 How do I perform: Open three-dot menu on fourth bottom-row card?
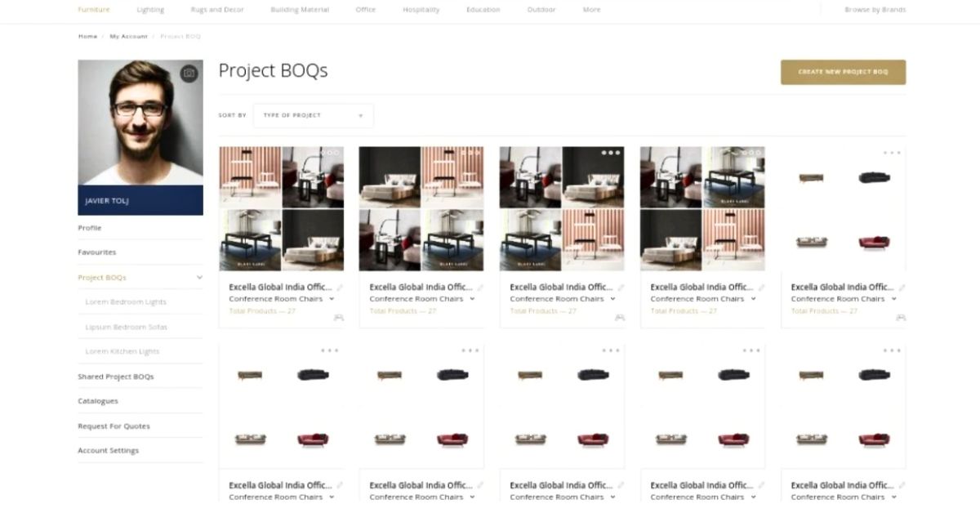[751, 350]
